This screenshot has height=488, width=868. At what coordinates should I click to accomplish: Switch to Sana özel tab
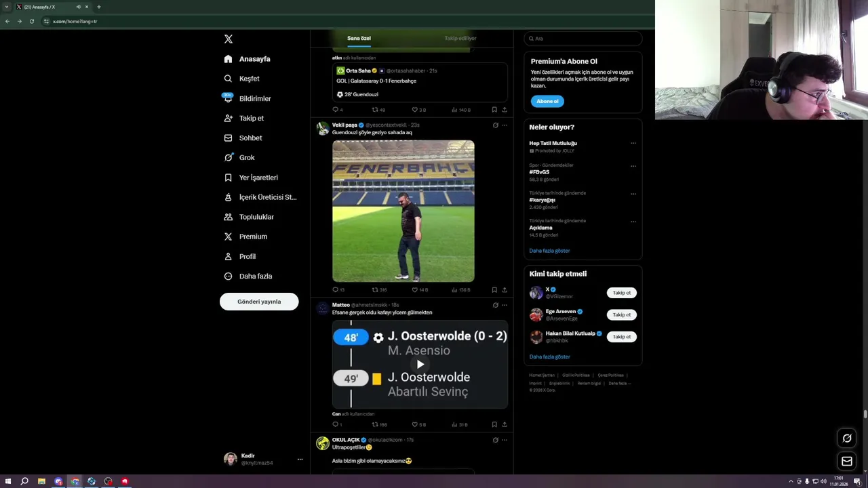pos(359,39)
